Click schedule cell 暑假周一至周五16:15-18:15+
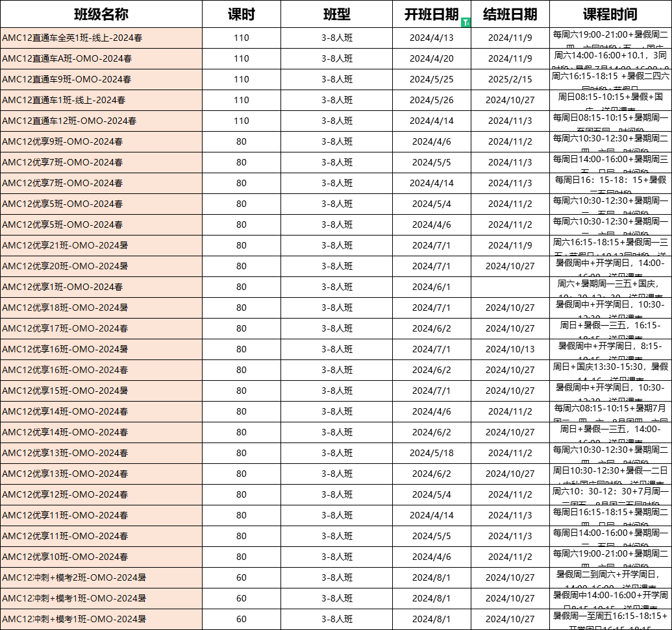 coord(610,619)
